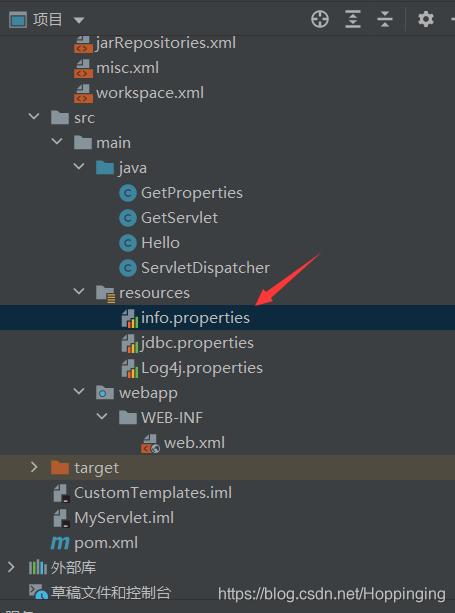
Task: Click the web.xml descriptor icon
Action: click(150, 444)
